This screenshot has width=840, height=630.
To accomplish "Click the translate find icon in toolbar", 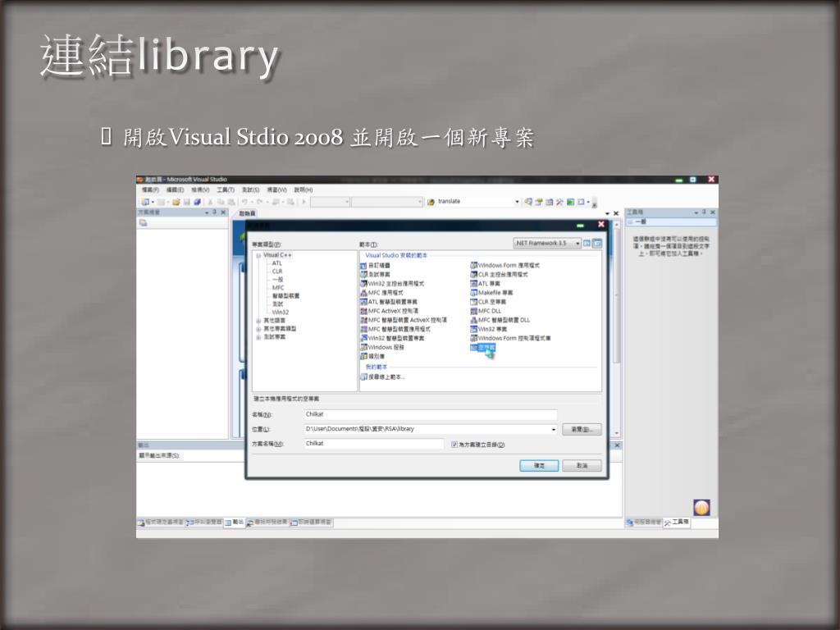I will pos(431,202).
